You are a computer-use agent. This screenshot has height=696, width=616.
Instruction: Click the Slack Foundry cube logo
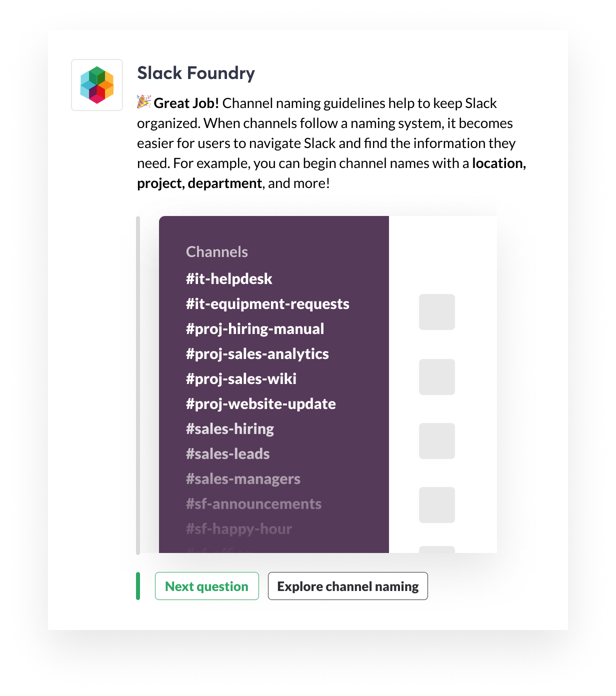pos(97,85)
